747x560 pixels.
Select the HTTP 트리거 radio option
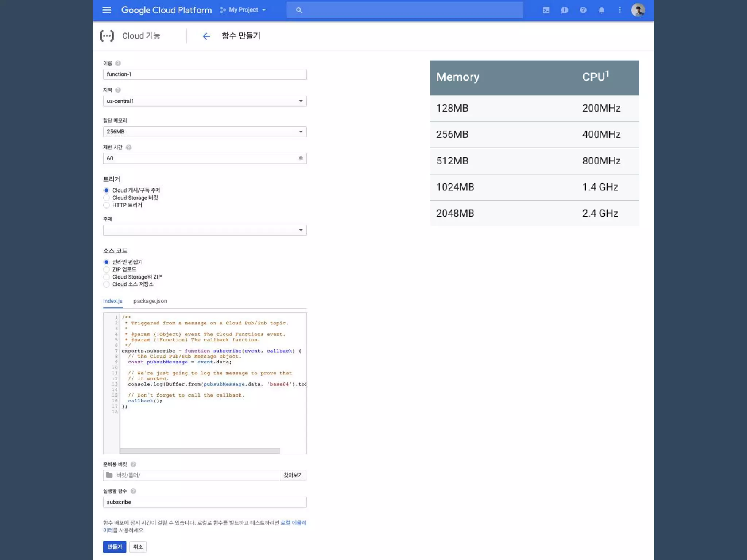pos(107,205)
